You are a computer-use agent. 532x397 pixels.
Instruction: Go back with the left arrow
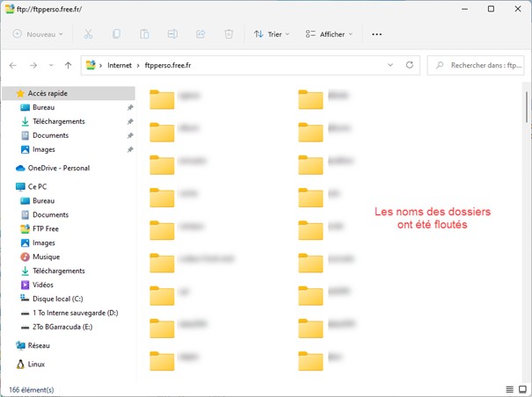coord(13,65)
